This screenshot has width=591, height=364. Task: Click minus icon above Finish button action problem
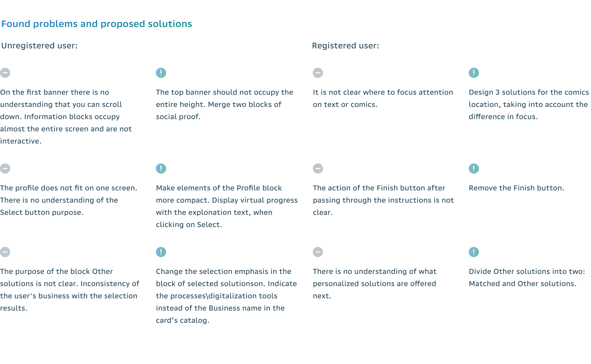[318, 169]
